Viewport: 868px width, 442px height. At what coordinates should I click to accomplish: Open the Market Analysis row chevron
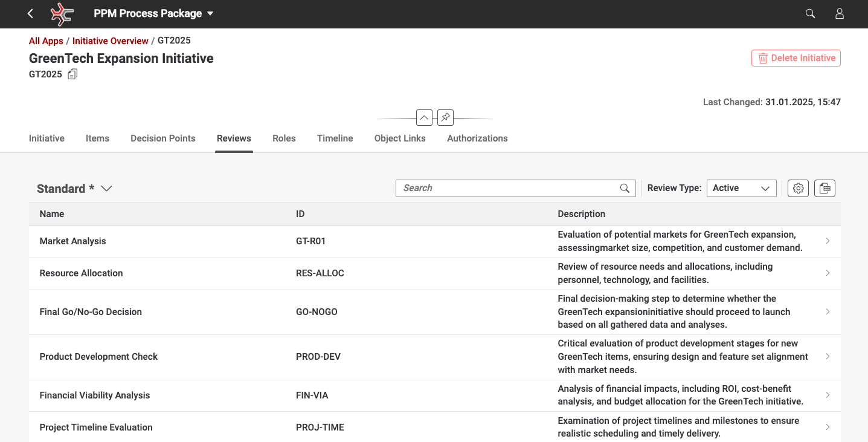coord(827,241)
